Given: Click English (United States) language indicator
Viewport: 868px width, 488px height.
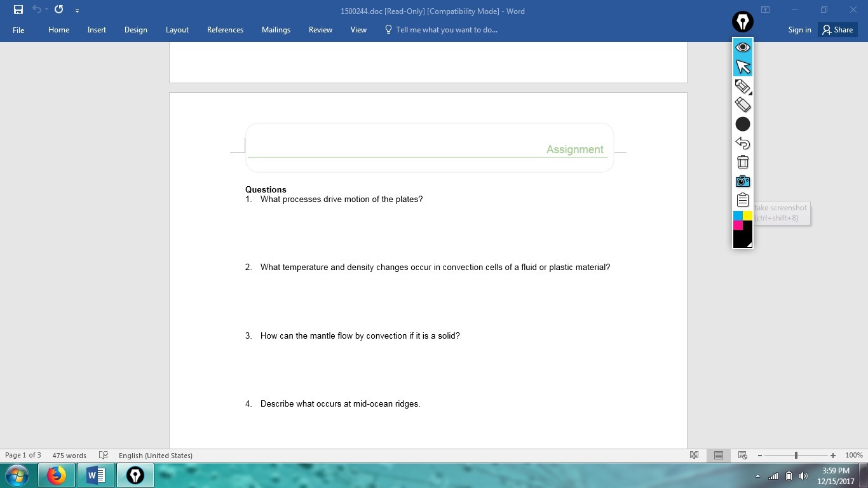Looking at the screenshot, I should click(156, 455).
